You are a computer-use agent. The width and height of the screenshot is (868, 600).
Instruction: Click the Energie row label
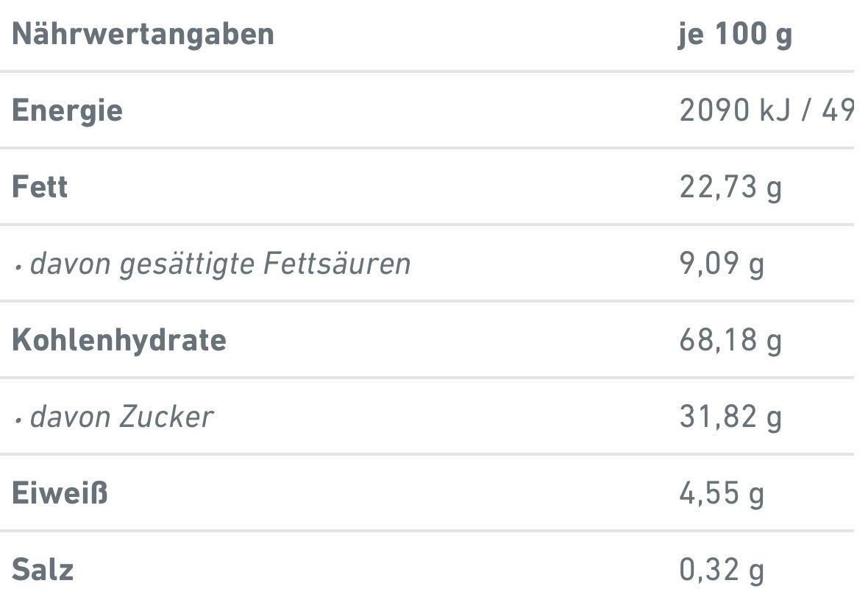67,110
